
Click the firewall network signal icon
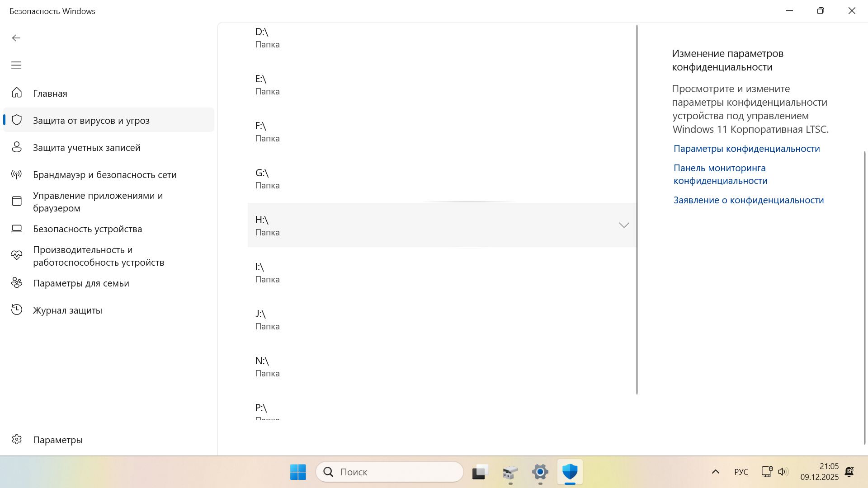coord(17,174)
